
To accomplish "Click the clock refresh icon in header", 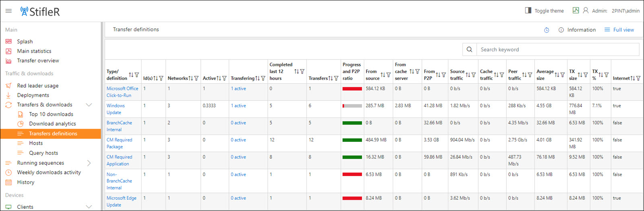I will [547, 30].
